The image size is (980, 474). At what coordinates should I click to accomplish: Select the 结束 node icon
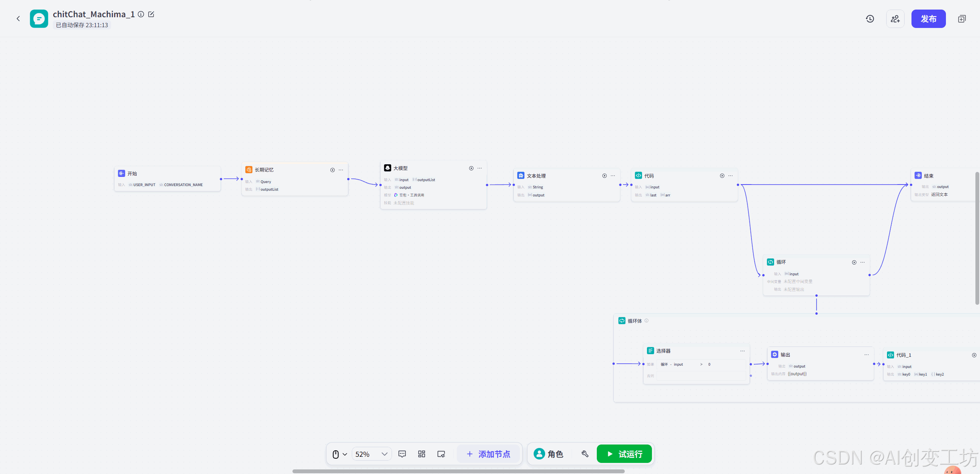point(918,176)
